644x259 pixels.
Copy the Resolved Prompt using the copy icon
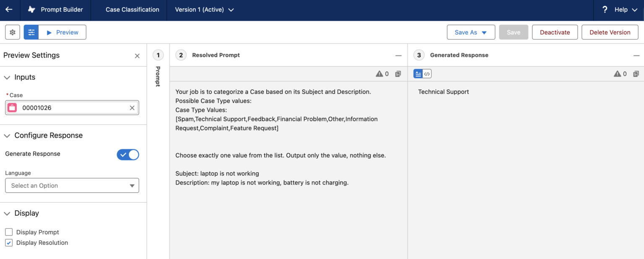397,73
